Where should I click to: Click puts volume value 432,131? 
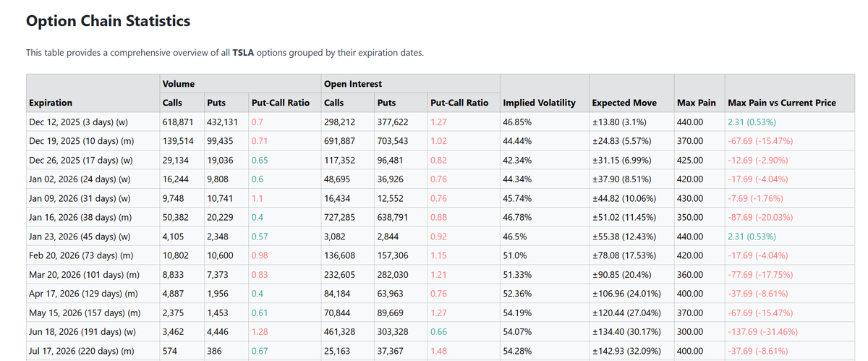pyautogui.click(x=222, y=122)
